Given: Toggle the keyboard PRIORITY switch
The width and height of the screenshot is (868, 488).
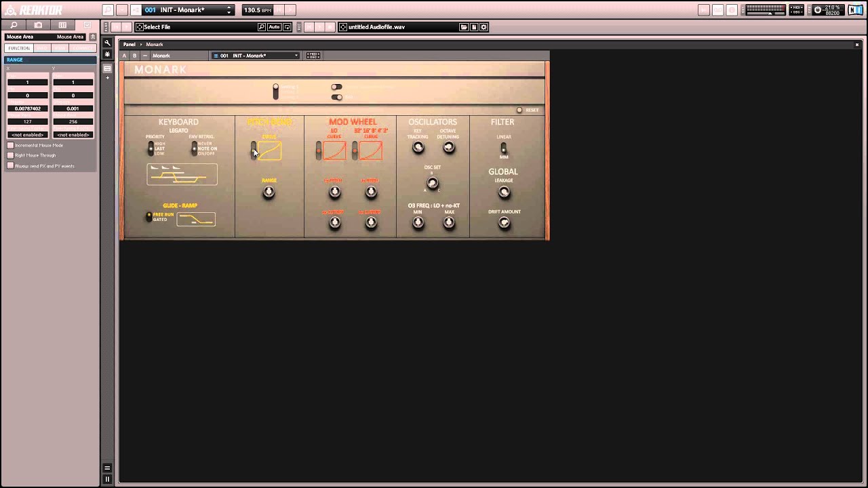Looking at the screenshot, I should tap(151, 148).
